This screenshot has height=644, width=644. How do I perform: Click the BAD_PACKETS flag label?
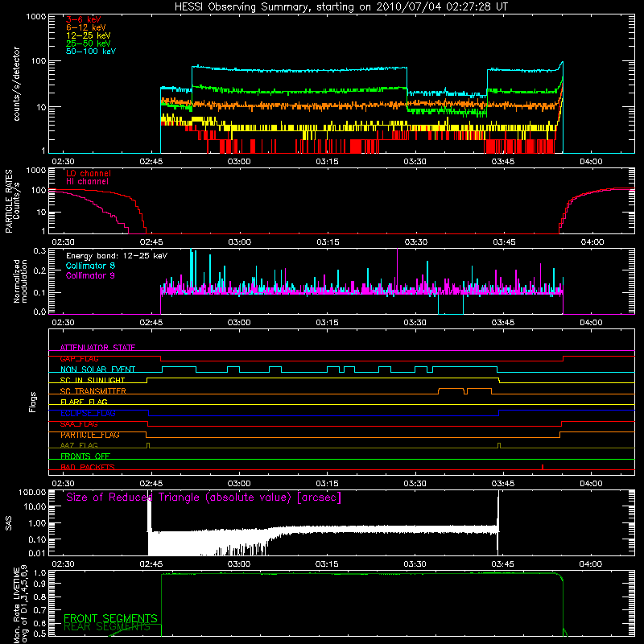click(88, 467)
